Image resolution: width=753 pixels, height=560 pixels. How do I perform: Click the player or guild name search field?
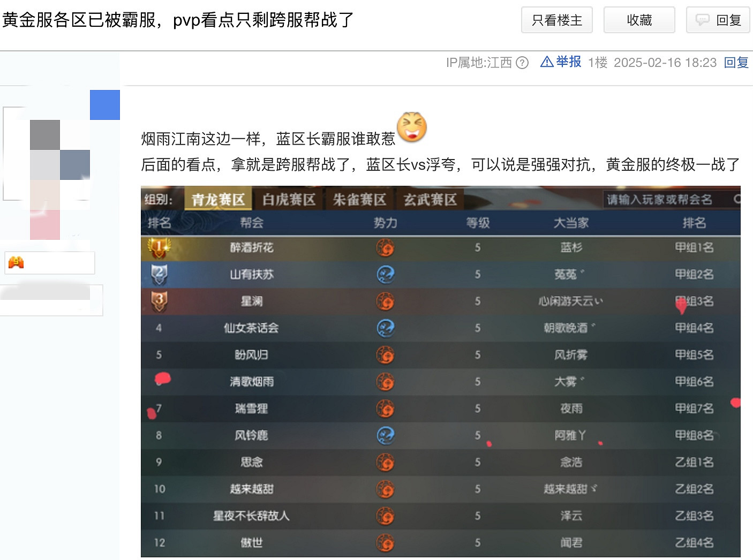(664, 199)
